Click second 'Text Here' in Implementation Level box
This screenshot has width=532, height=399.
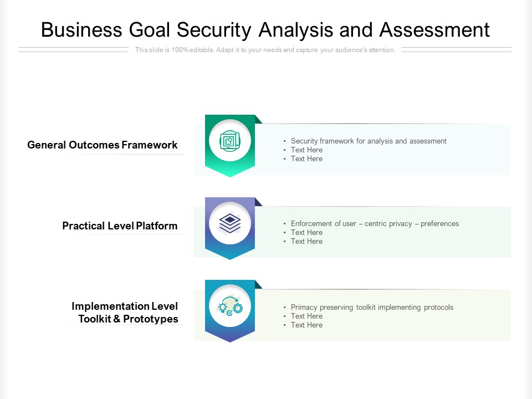(306, 325)
